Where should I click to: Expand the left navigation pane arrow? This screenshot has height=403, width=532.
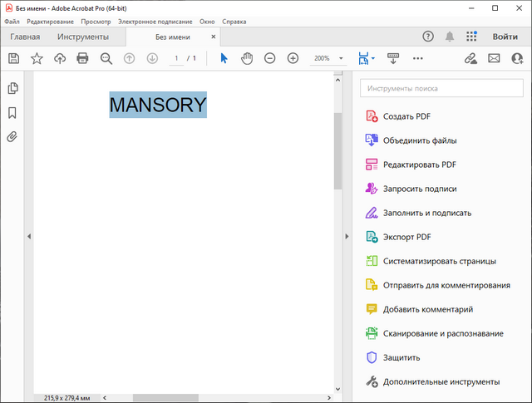point(29,237)
